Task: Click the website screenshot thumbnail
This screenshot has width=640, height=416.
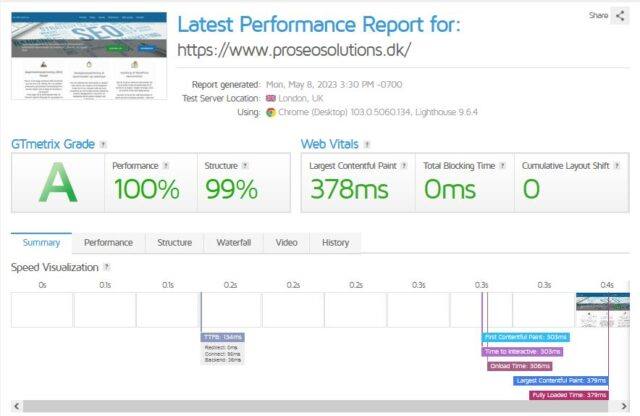Action: [x=89, y=56]
